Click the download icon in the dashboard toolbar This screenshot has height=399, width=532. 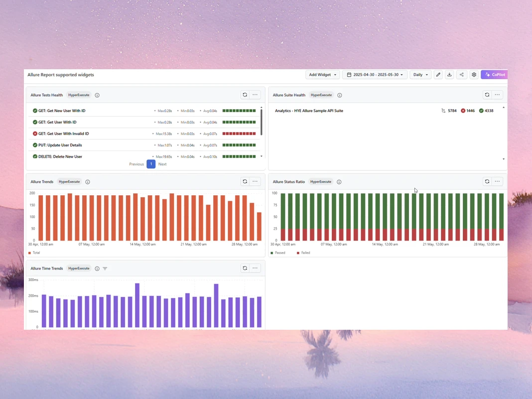pyautogui.click(x=449, y=75)
